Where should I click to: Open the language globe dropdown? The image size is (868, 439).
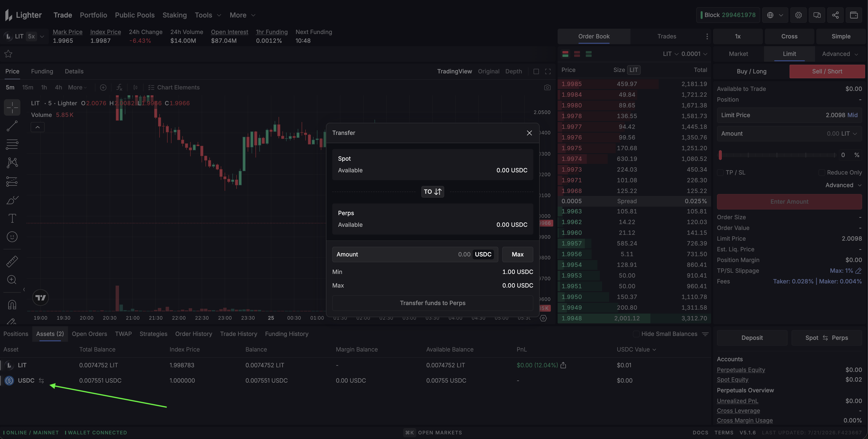[x=775, y=15]
